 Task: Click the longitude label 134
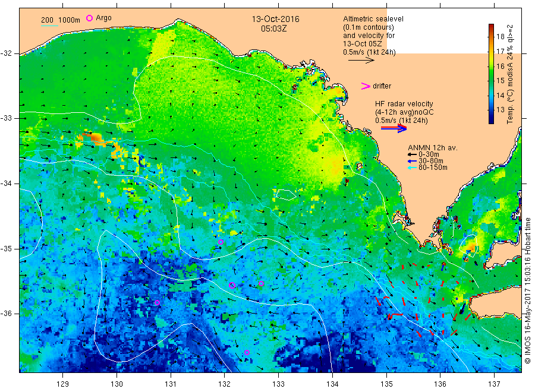point(332,384)
